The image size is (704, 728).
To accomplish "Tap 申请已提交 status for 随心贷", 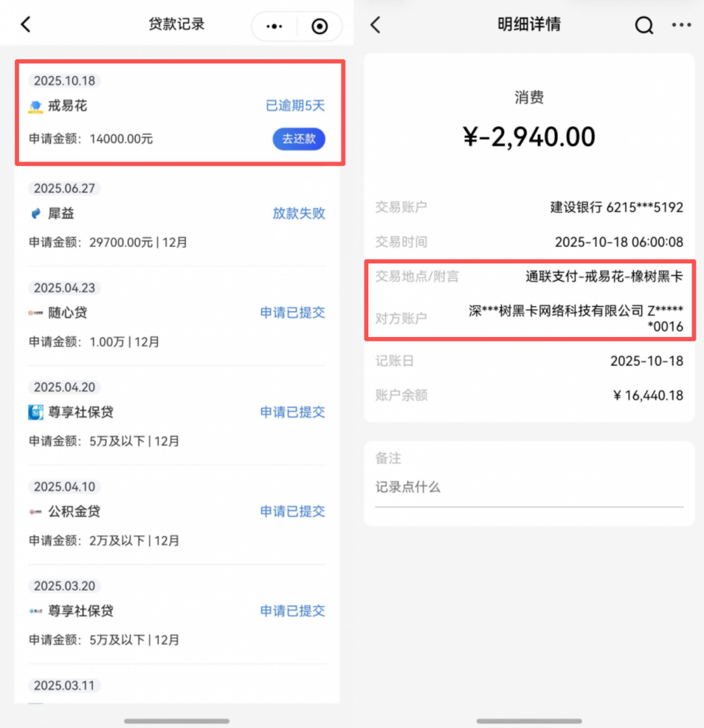I will pyautogui.click(x=293, y=313).
